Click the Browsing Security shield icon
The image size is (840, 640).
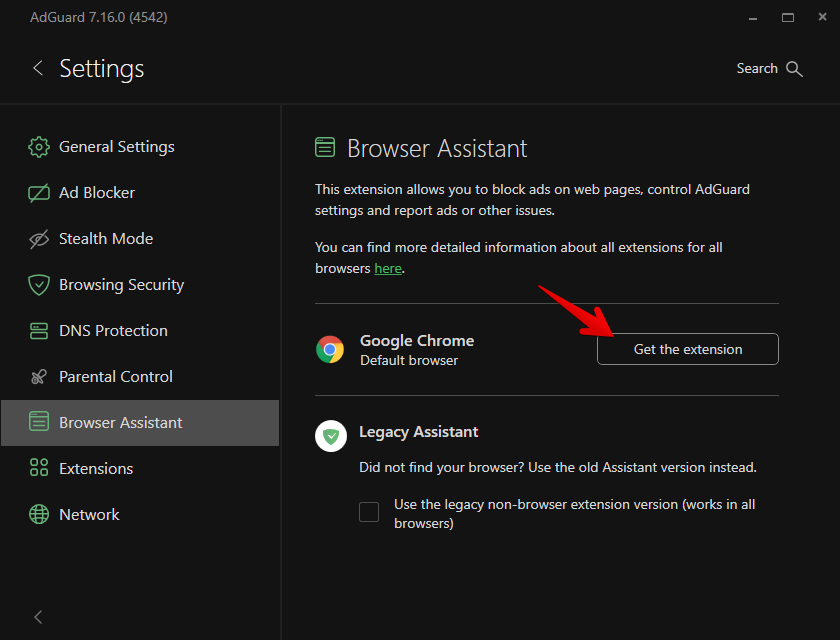(39, 285)
